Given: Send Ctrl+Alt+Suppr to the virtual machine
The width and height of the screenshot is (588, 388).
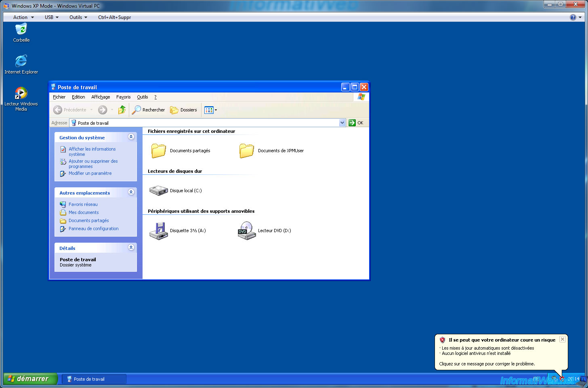Looking at the screenshot, I should click(x=115, y=17).
